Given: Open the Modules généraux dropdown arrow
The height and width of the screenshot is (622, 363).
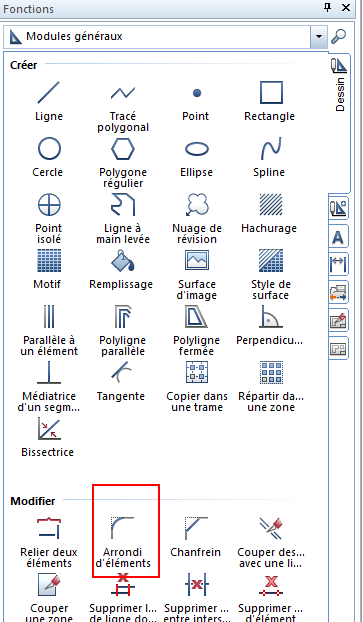Looking at the screenshot, I should (319, 36).
